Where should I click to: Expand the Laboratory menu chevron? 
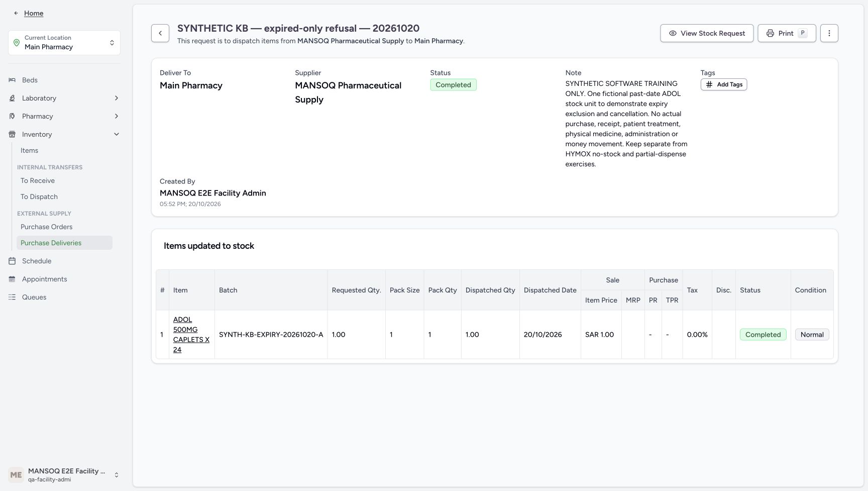(117, 98)
